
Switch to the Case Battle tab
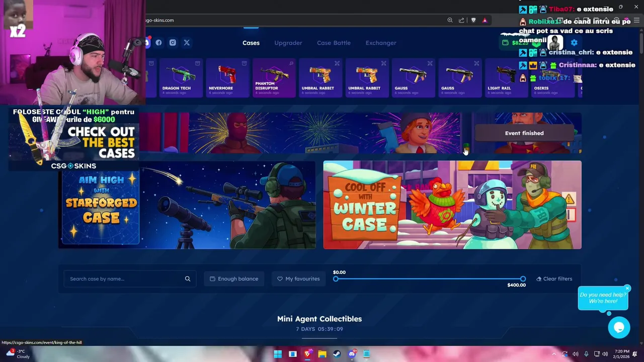tap(334, 43)
